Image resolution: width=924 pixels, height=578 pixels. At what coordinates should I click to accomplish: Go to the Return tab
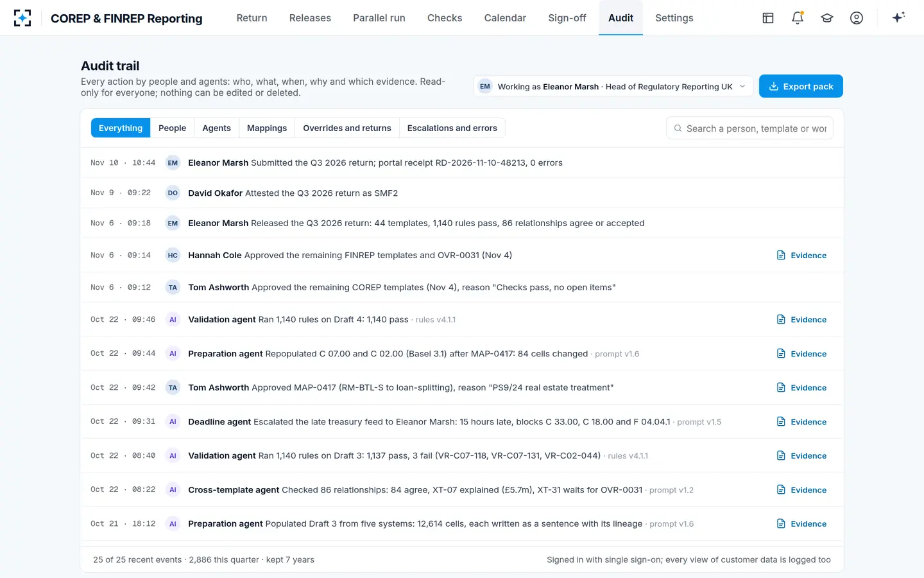coord(252,18)
